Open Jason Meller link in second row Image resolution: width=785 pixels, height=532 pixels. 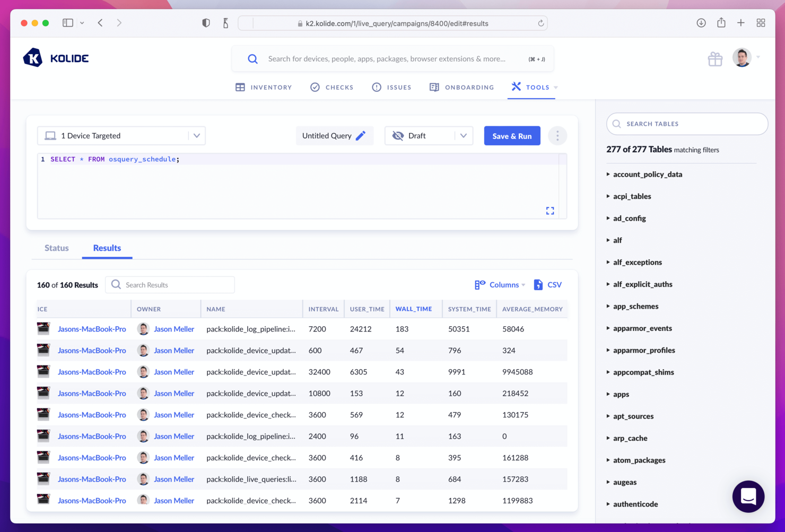click(x=174, y=351)
